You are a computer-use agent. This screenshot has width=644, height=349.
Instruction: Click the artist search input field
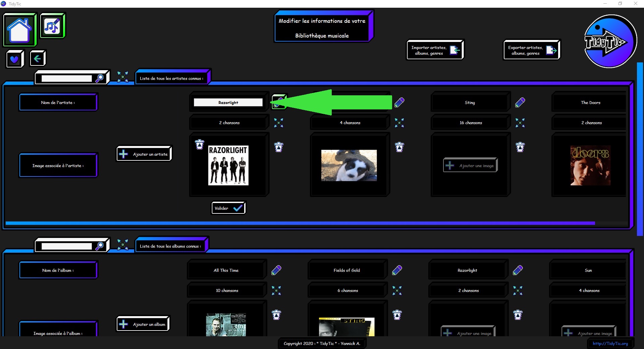click(66, 78)
